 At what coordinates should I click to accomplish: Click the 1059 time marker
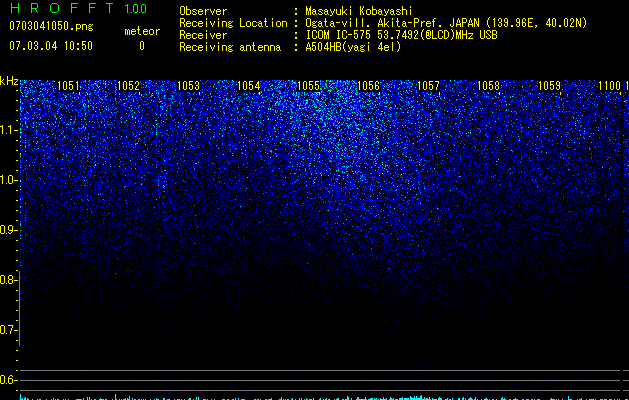click(549, 86)
